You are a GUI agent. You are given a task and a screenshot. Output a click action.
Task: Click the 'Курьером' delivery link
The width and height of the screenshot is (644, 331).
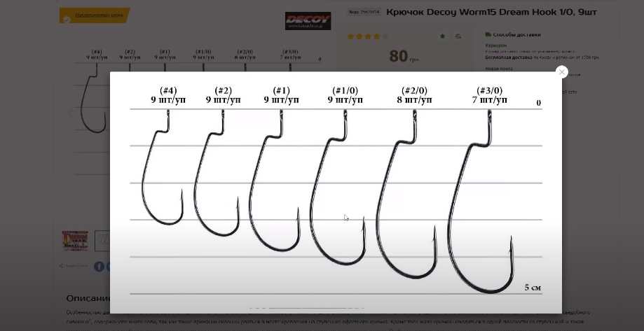point(495,45)
